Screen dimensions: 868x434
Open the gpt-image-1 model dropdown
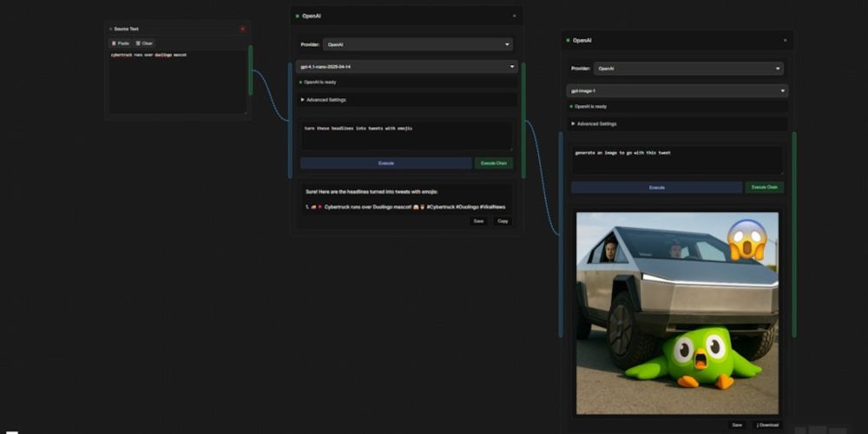(x=677, y=91)
